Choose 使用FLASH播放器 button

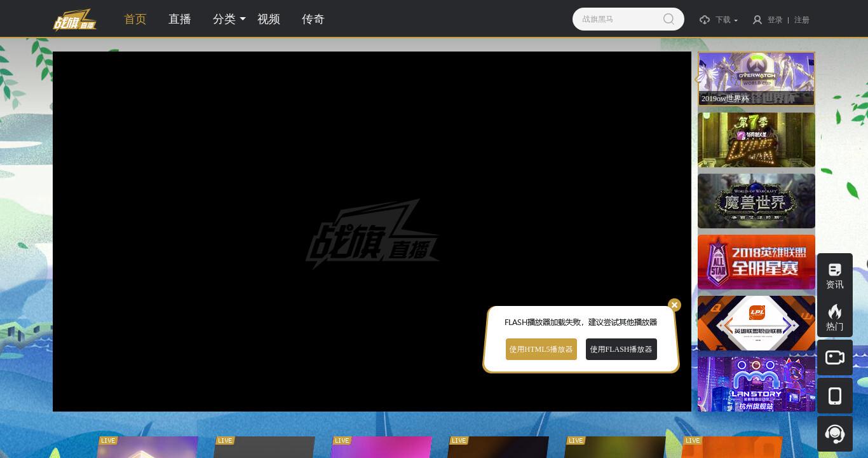621,349
